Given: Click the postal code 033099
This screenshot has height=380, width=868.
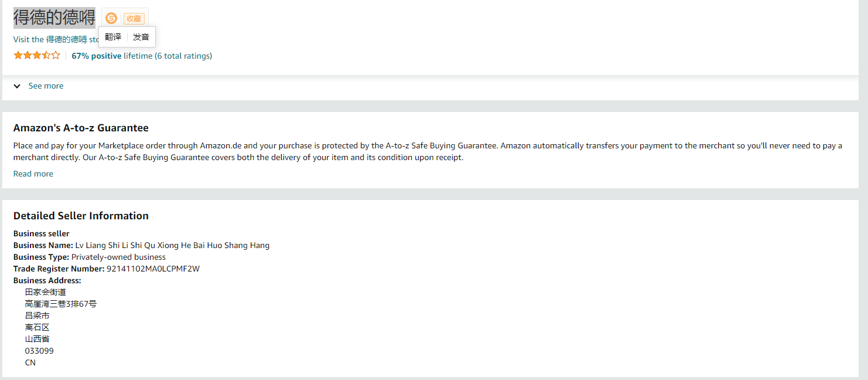Looking at the screenshot, I should click(39, 351).
